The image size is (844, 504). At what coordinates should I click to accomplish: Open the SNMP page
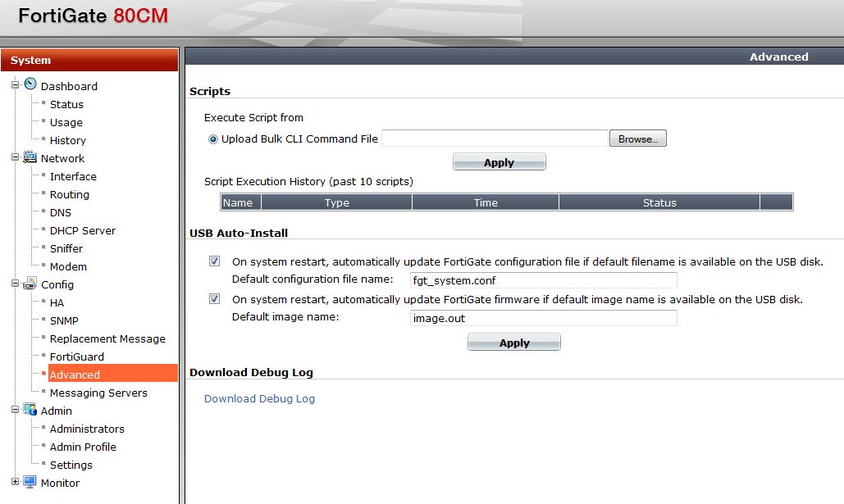pos(64,320)
